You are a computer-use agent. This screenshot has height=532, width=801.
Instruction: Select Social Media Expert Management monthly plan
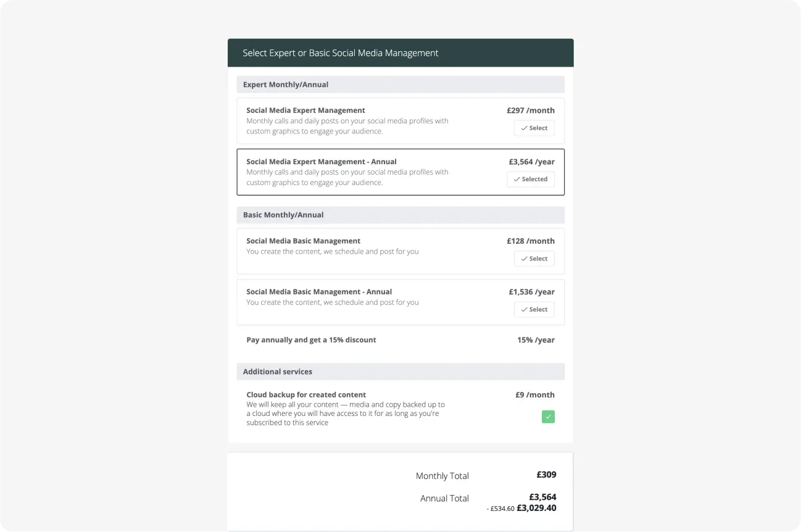(534, 128)
